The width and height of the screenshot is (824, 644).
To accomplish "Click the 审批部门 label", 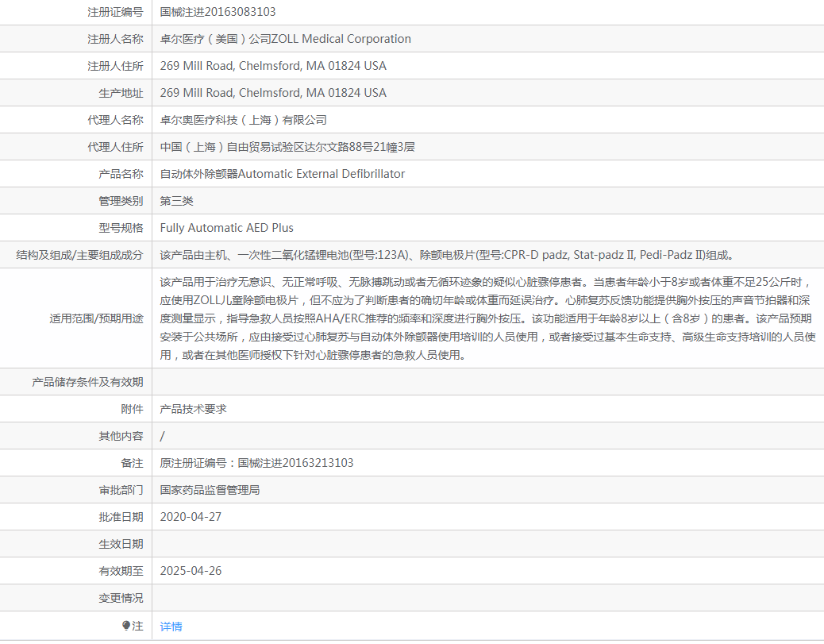I will click(x=121, y=490).
